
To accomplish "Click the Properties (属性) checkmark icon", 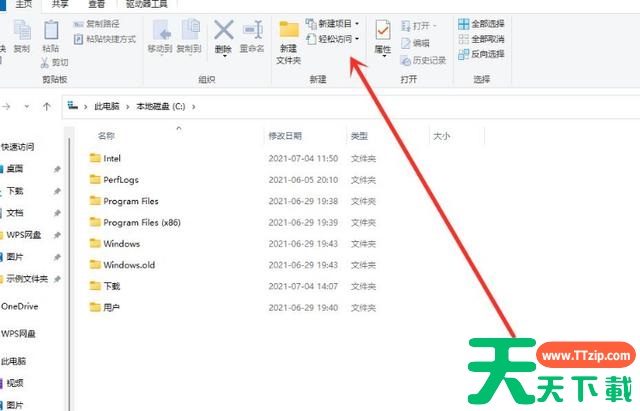I will coord(383,31).
